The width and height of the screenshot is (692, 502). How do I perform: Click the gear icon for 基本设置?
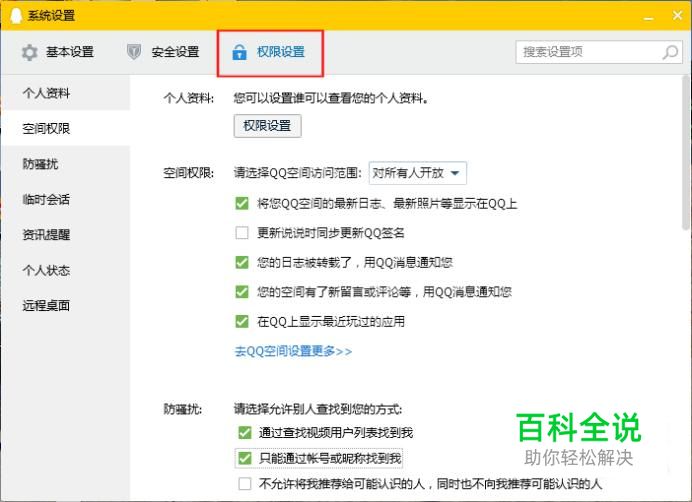tap(30, 53)
